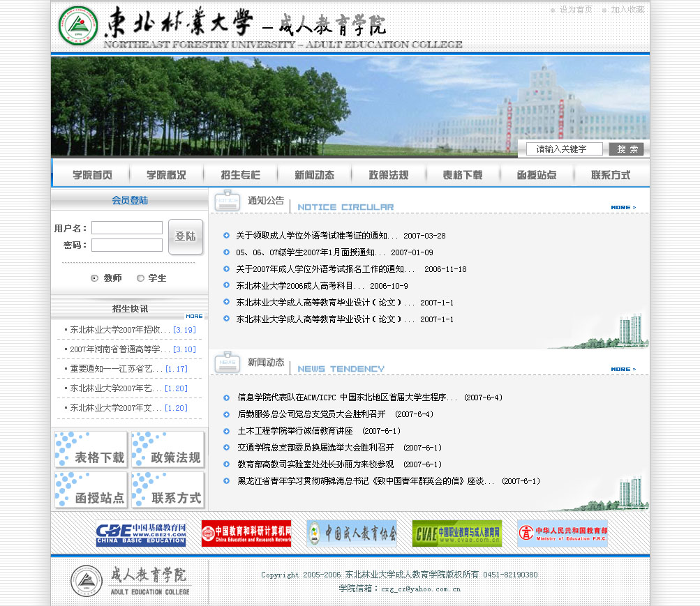700x606 pixels.
Task: Click MORE in the 招生快讯 panel
Action: [x=194, y=316]
